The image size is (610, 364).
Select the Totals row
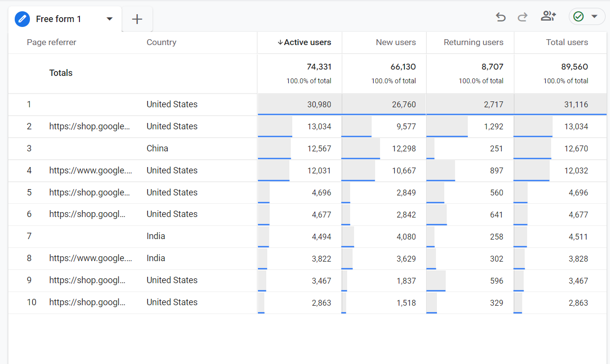point(60,73)
